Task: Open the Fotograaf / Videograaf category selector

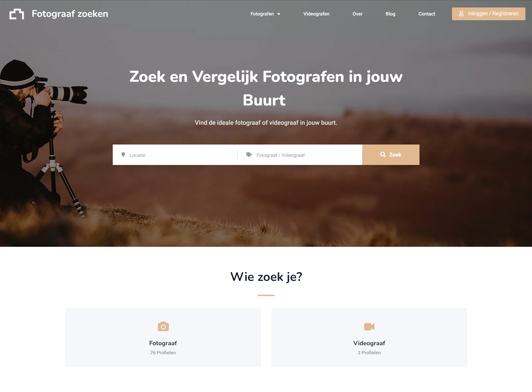Action: pyautogui.click(x=300, y=155)
